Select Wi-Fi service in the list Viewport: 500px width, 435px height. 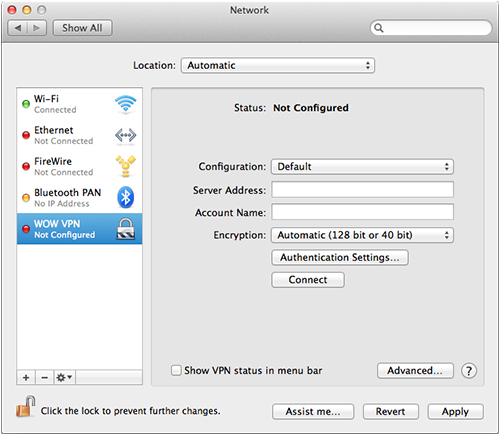pyautogui.click(x=80, y=104)
